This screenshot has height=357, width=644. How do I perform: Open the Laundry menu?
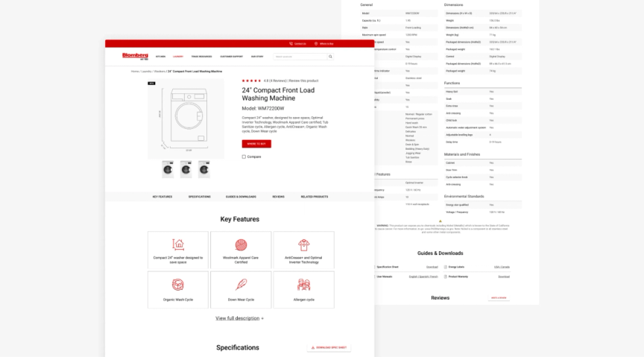coord(178,57)
